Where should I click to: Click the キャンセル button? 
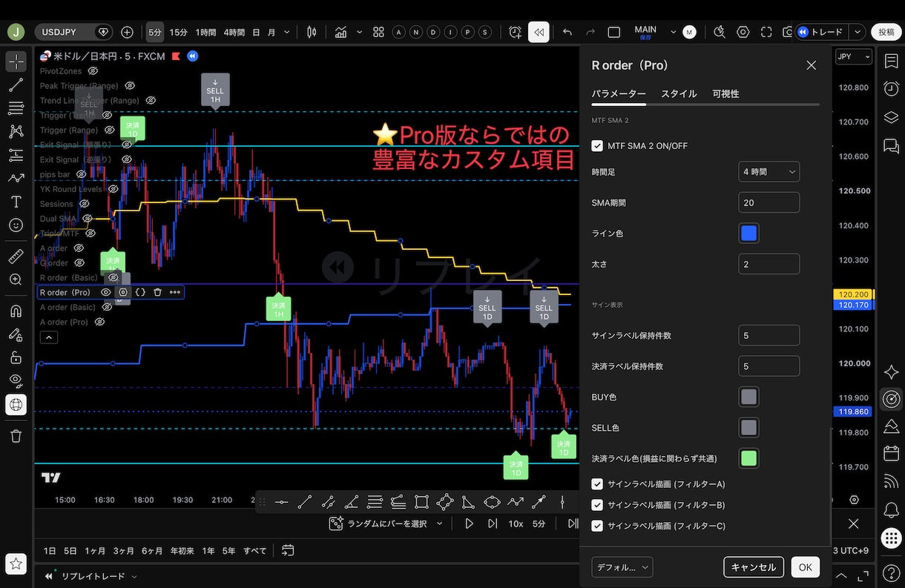point(754,567)
